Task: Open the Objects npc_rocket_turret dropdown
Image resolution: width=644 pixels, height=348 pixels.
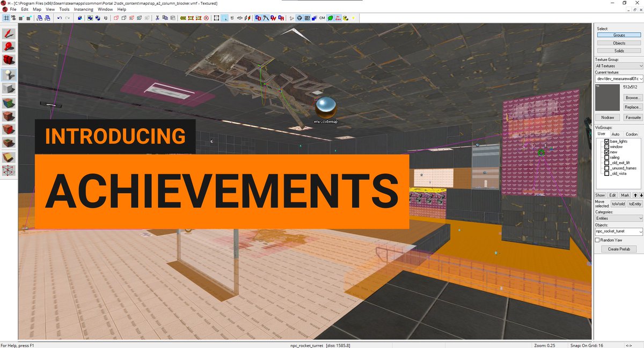Action: 619,232
